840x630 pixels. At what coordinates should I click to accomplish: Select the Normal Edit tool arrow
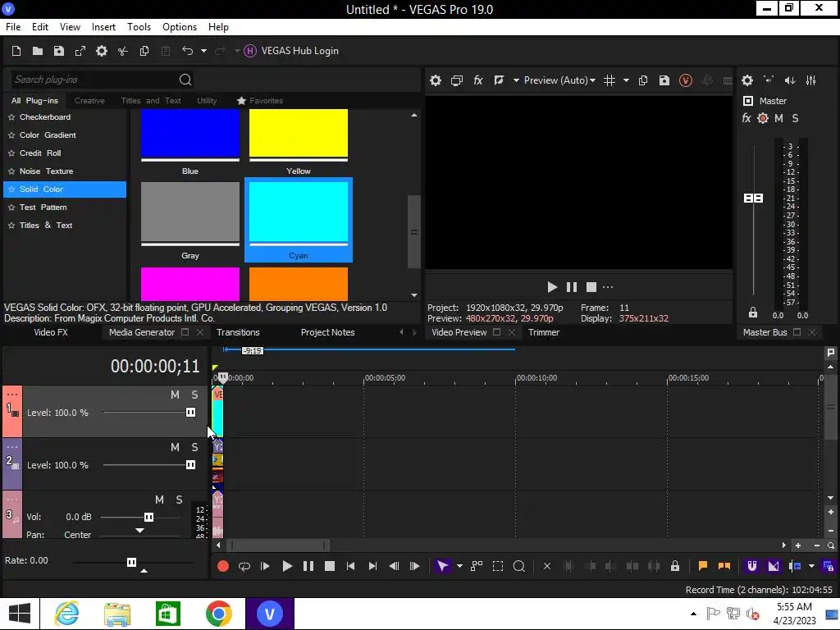[442, 566]
